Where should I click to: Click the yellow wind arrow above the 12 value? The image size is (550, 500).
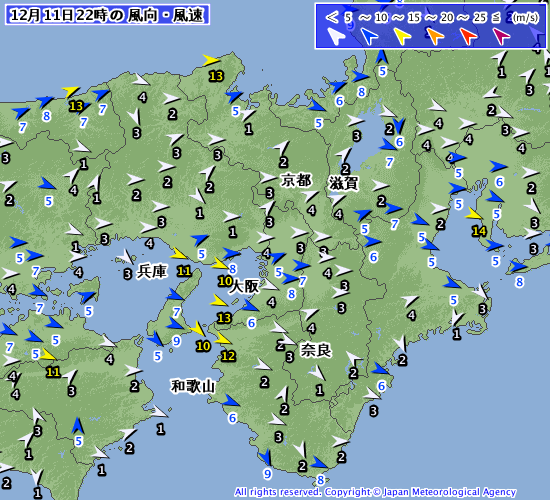[x=222, y=338]
